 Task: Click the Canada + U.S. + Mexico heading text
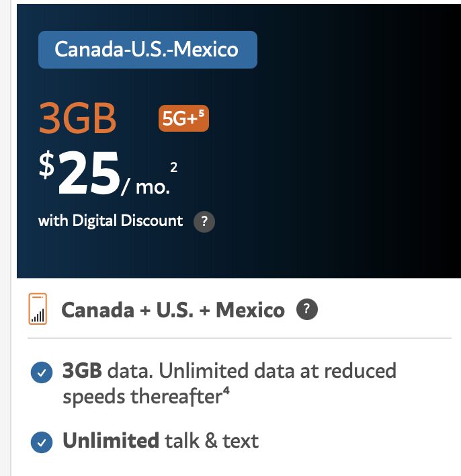click(173, 310)
